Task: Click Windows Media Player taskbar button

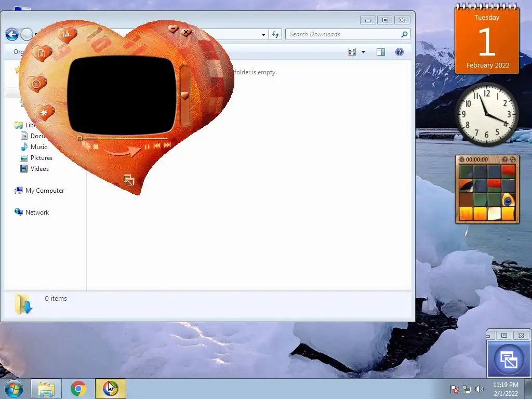Action: point(111,389)
